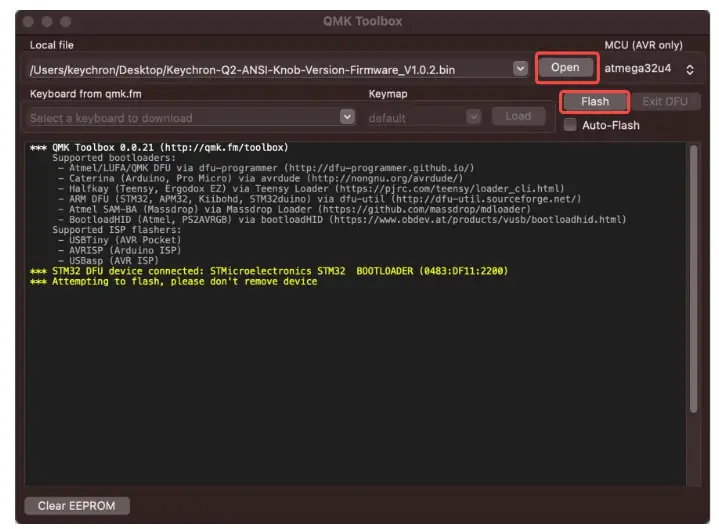
Task: Minimize the QMK Toolbox window
Action: point(47,22)
